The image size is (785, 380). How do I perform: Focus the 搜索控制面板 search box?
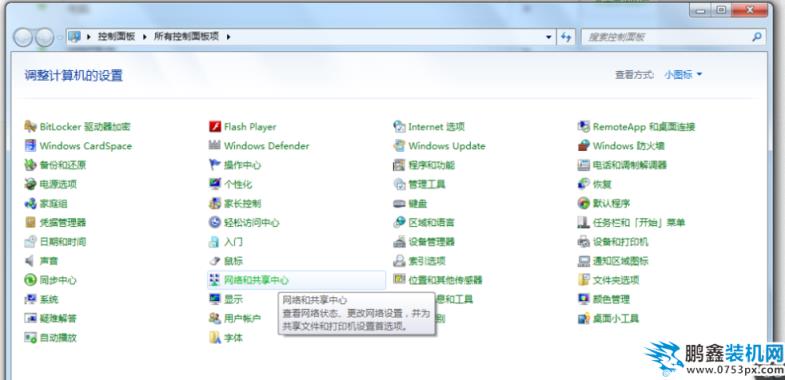pos(673,37)
